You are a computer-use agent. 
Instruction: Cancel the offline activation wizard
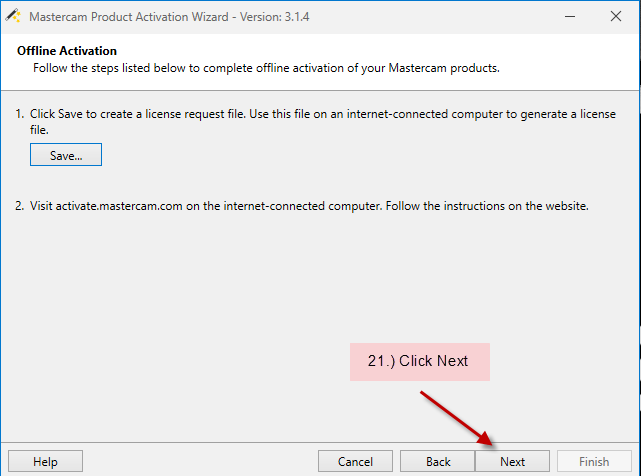pos(355,461)
